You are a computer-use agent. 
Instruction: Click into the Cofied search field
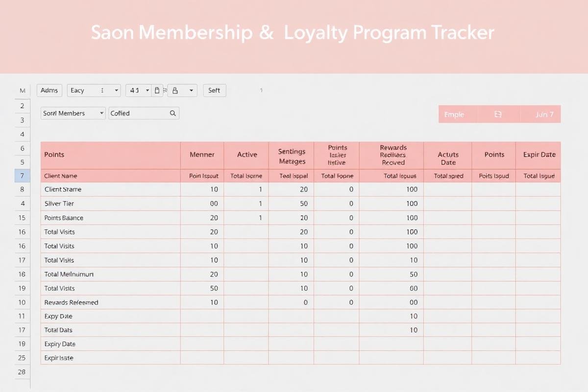tap(144, 113)
